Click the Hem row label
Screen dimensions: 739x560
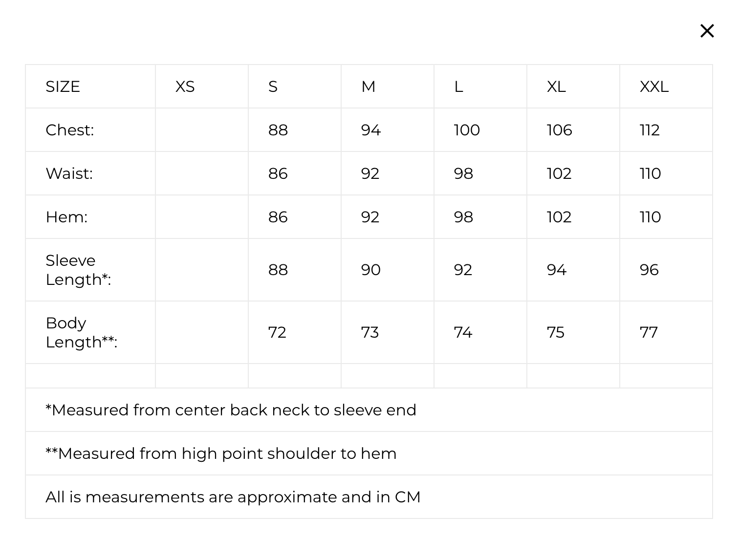point(66,217)
